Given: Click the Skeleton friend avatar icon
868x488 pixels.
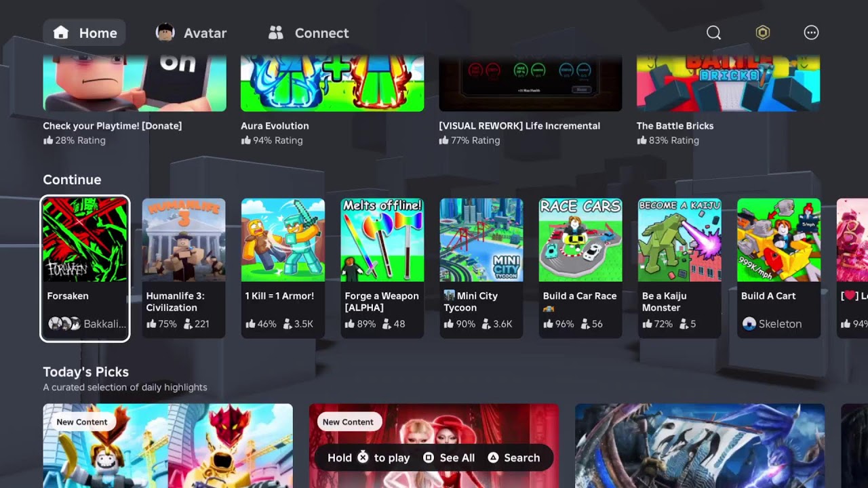Looking at the screenshot, I should pos(749,324).
